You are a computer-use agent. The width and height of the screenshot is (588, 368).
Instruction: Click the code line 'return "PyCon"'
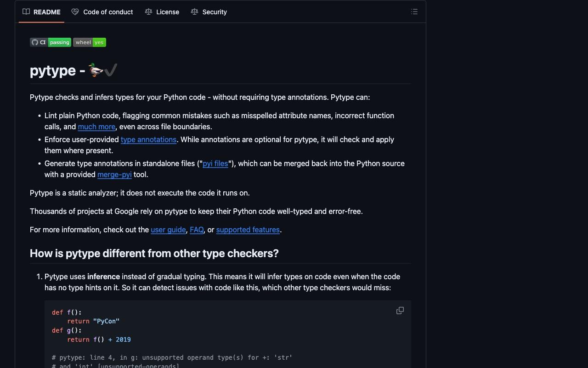[93, 322]
